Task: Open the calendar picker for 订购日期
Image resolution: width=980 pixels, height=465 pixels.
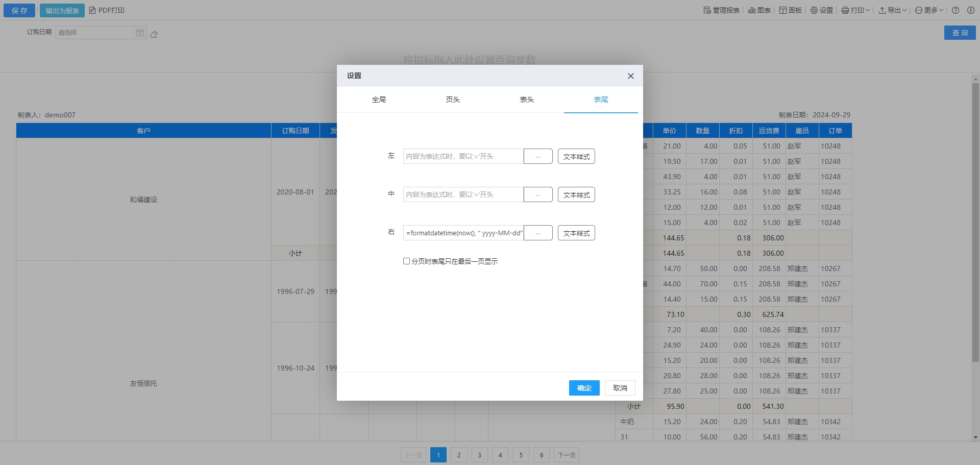Action: click(140, 33)
